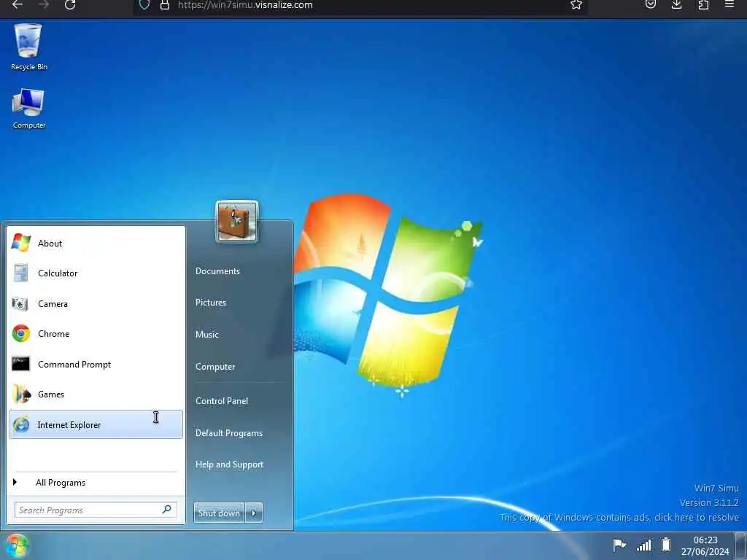Open Pictures from Start menu
Screen dimensions: 747x560
coord(211,303)
